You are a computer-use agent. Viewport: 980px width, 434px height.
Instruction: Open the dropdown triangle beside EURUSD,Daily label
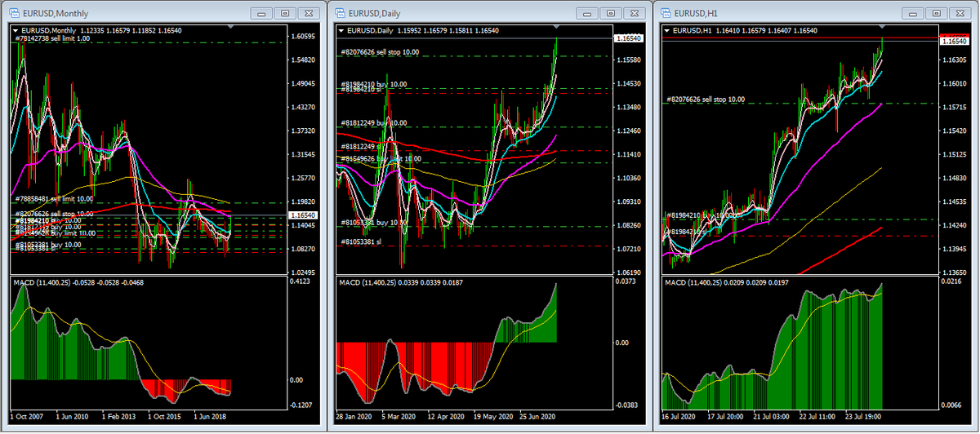coord(342,30)
